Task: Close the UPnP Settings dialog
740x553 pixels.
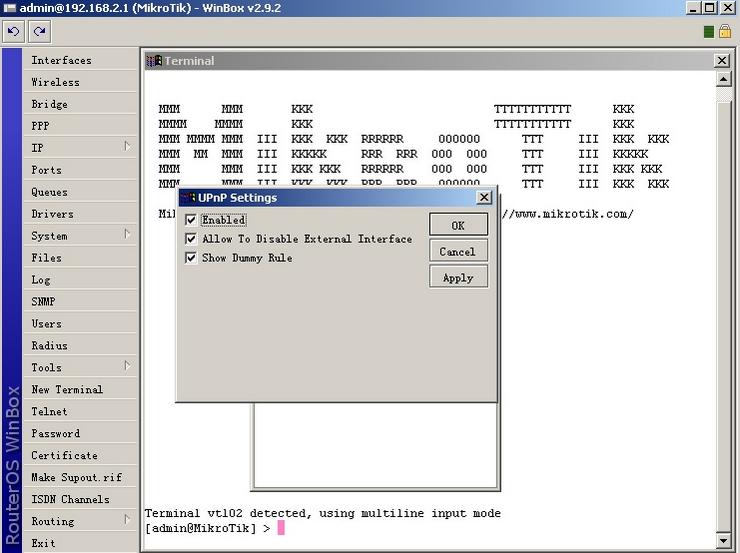Action: (484, 198)
